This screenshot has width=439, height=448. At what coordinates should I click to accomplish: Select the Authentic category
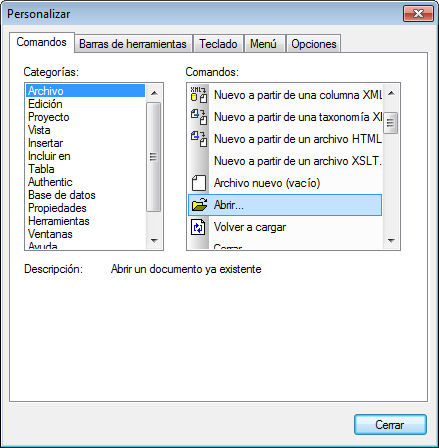(85, 182)
